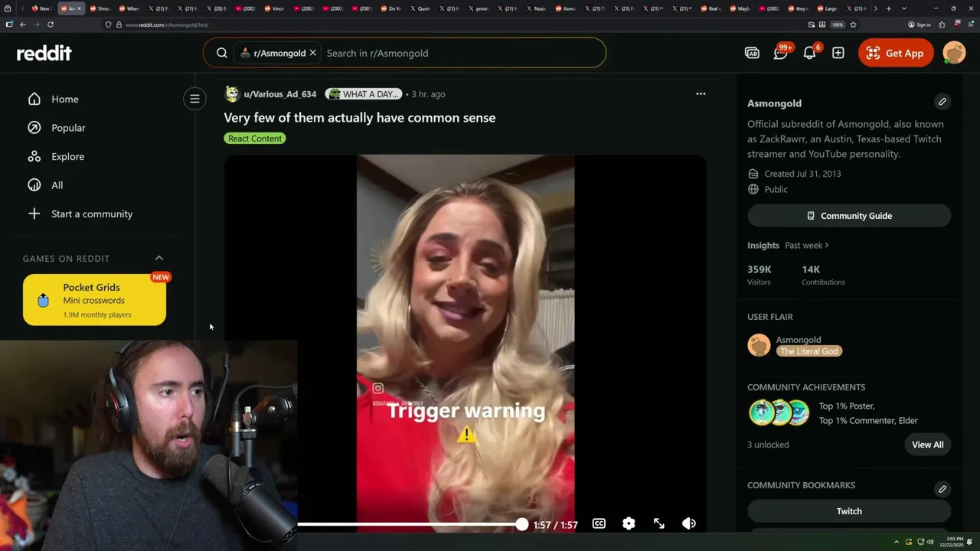Image resolution: width=980 pixels, height=551 pixels.
Task: Reload the page in browser
Action: point(51,24)
